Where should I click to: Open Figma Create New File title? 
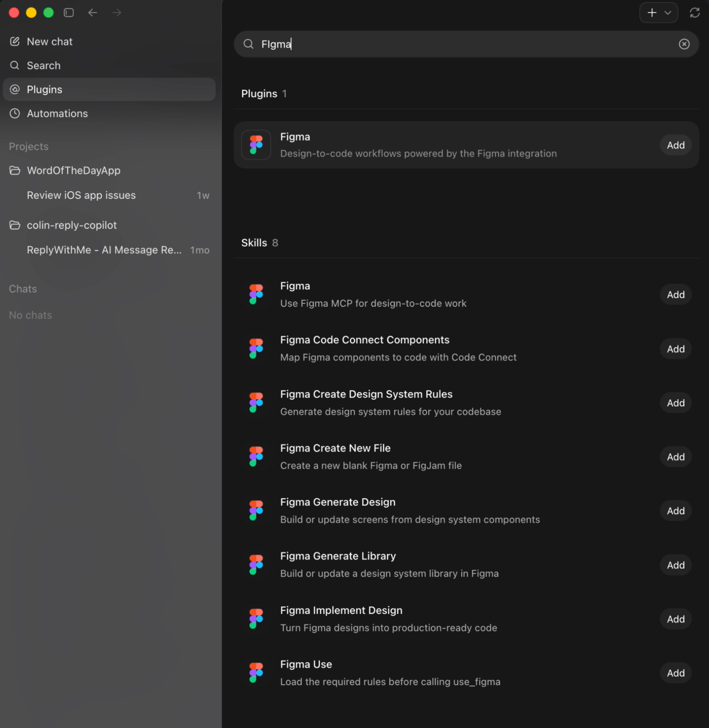[x=335, y=448]
